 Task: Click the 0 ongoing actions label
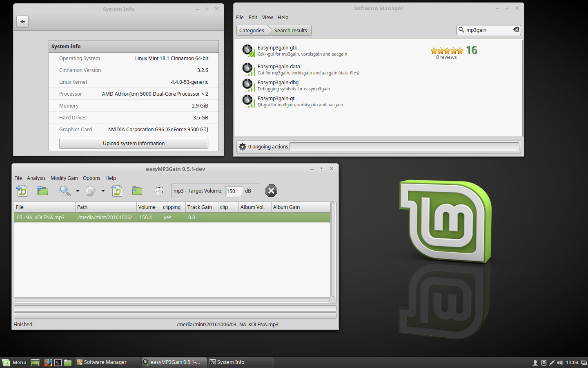pos(268,147)
